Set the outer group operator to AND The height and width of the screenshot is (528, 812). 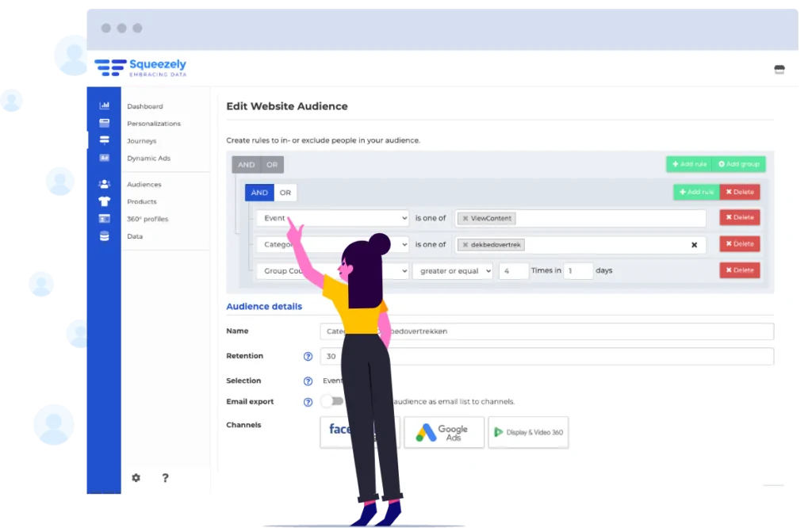pyautogui.click(x=246, y=165)
